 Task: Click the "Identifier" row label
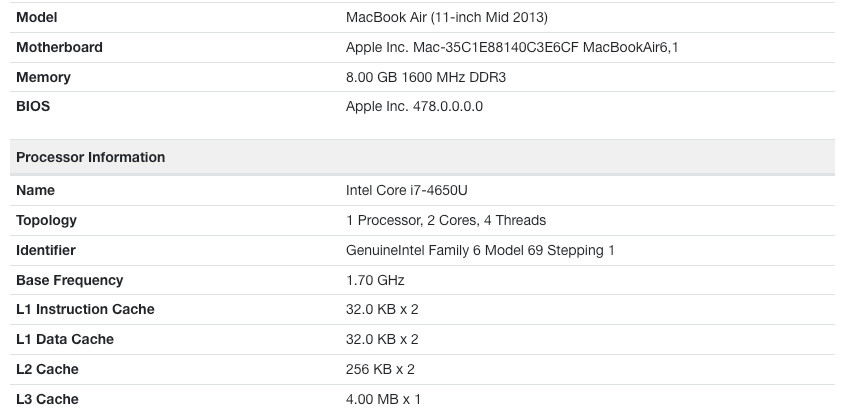coord(46,250)
